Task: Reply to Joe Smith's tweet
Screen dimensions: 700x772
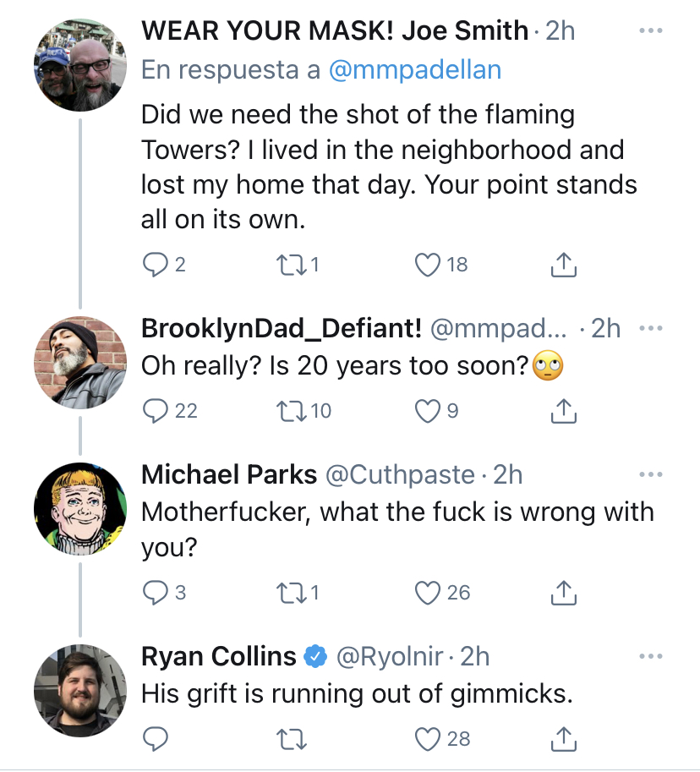Action: pyautogui.click(x=154, y=266)
